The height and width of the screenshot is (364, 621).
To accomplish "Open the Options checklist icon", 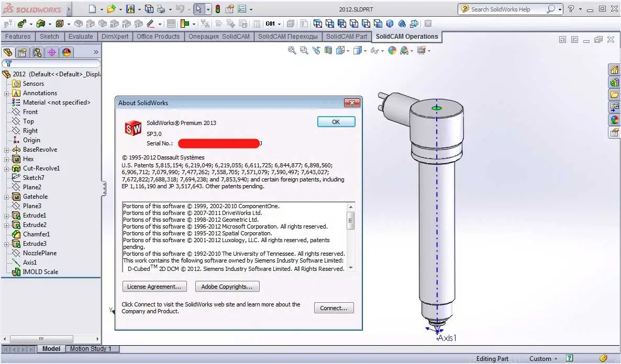I will click(242, 9).
